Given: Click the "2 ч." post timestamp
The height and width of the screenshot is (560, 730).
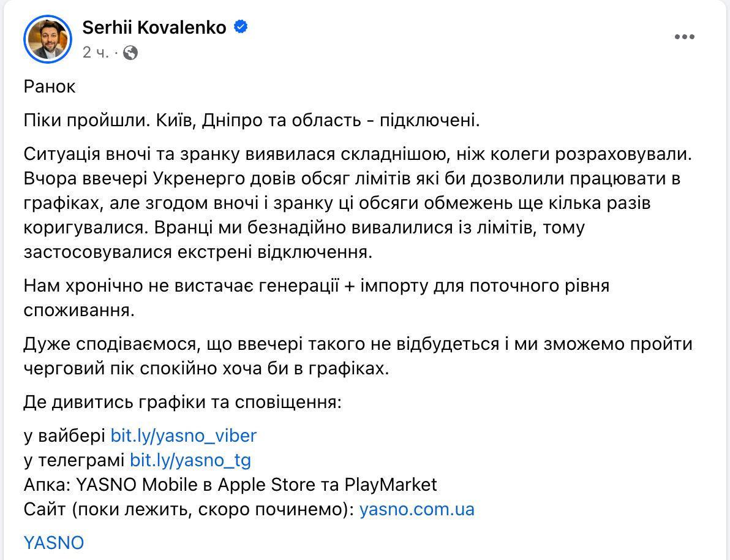Looking at the screenshot, I should [x=95, y=53].
